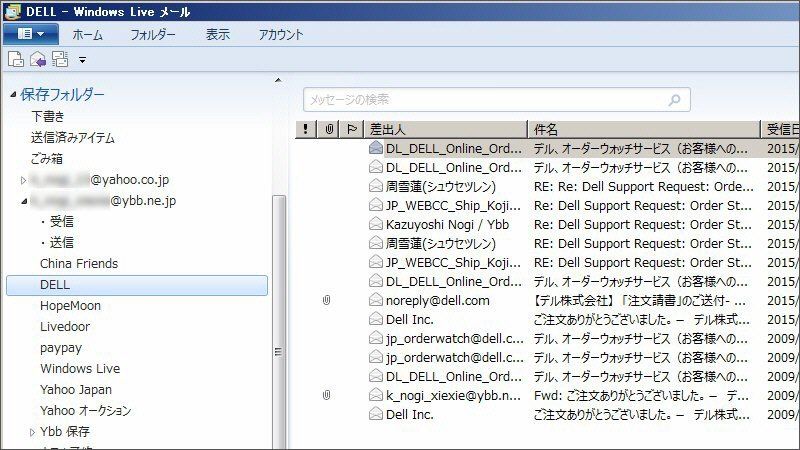Sort messages by 差出人 column
Viewport: 800px width, 450px height.
445,129
